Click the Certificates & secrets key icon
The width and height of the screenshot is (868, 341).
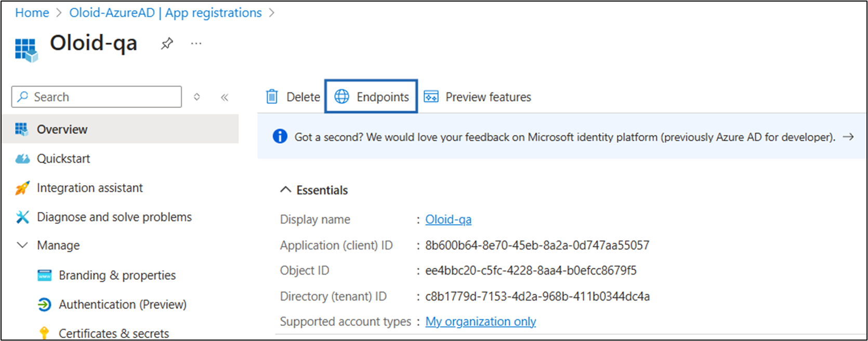[x=44, y=333]
